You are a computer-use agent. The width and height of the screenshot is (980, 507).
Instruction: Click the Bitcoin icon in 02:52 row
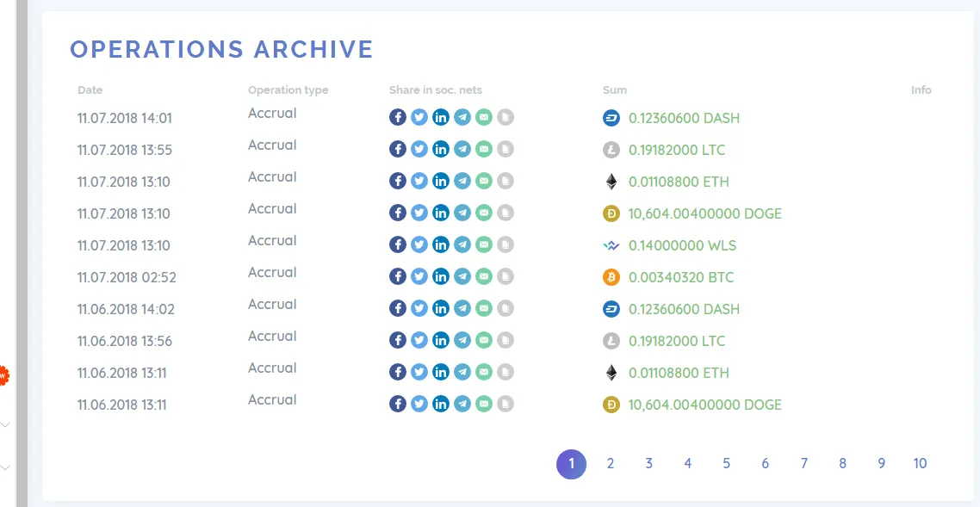click(x=611, y=277)
